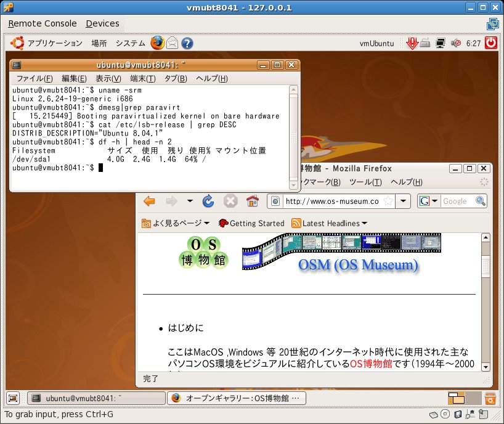Click the network adapter device status icon
Screen dimensions: 504x424
(x=470, y=414)
